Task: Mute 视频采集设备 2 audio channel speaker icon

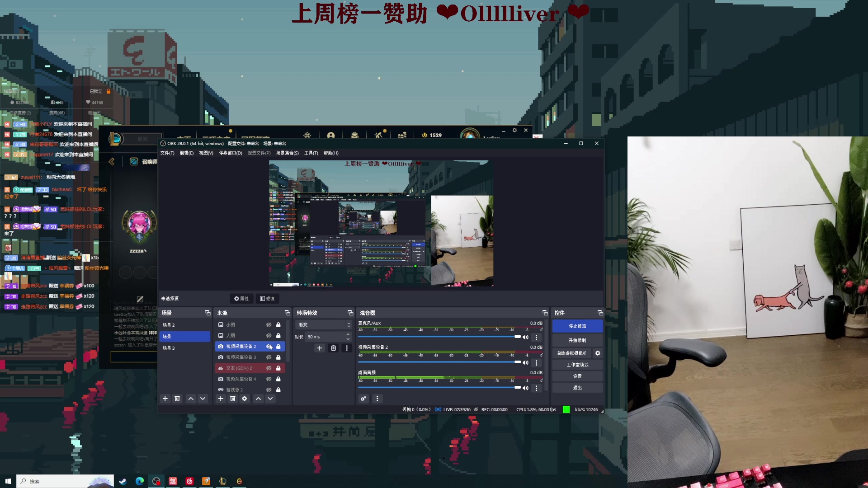Action: (525, 362)
